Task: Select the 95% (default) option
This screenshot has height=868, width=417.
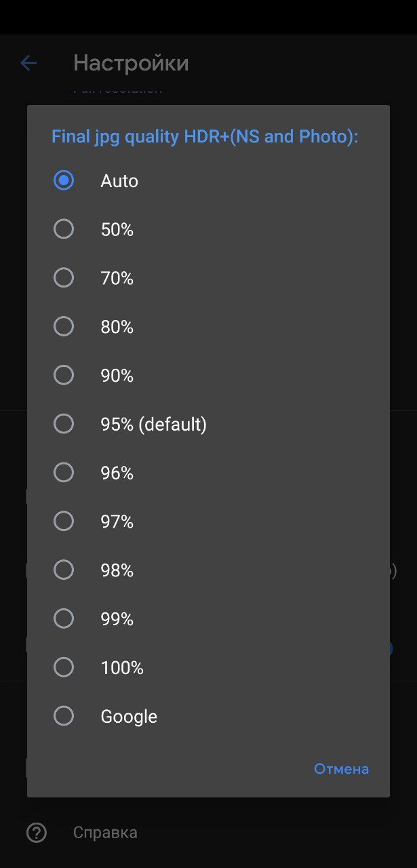Action: click(x=64, y=425)
